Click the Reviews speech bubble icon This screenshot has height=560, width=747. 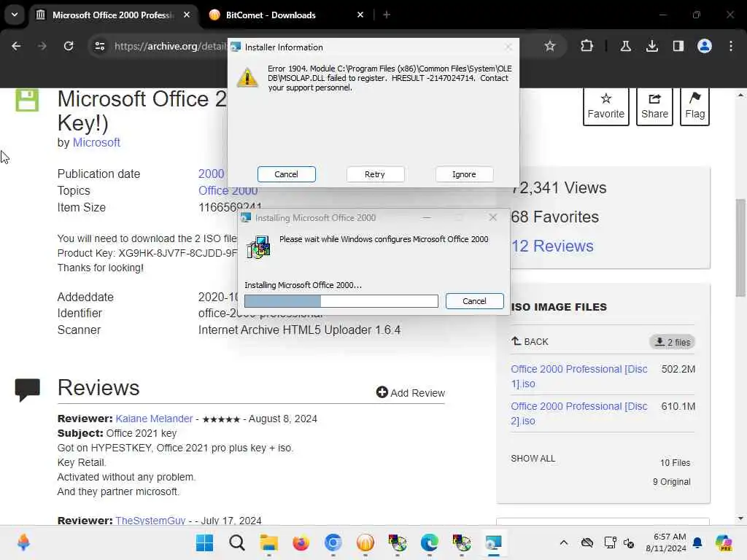(27, 390)
